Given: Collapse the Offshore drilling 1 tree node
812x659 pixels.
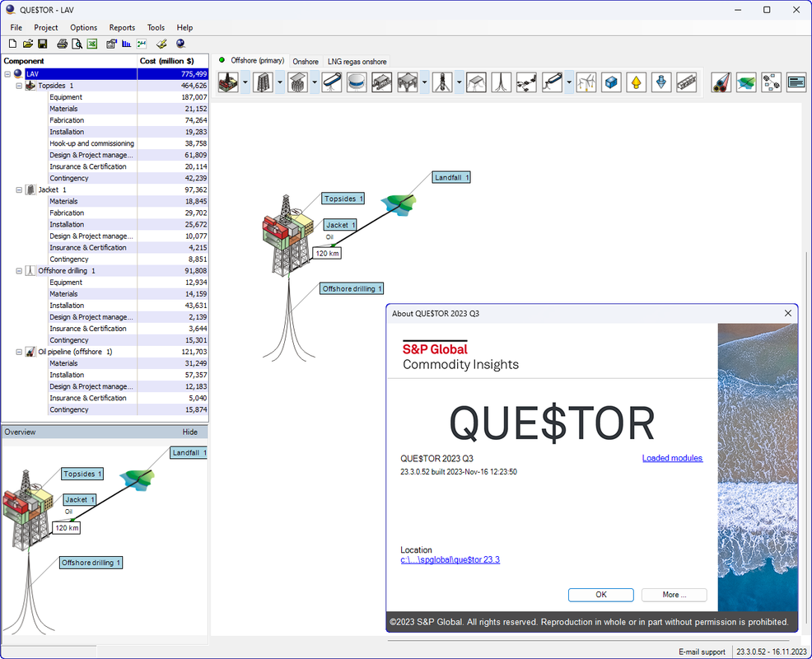Looking at the screenshot, I should tap(19, 270).
